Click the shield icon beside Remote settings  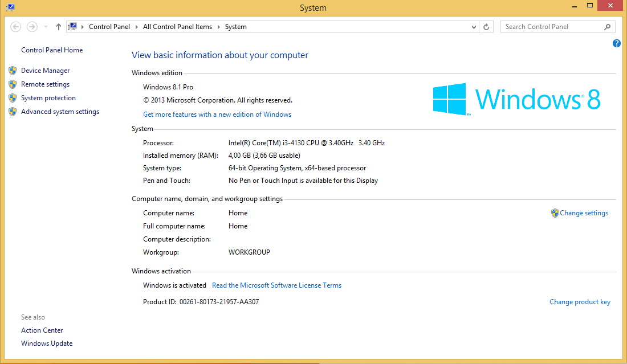(x=13, y=84)
